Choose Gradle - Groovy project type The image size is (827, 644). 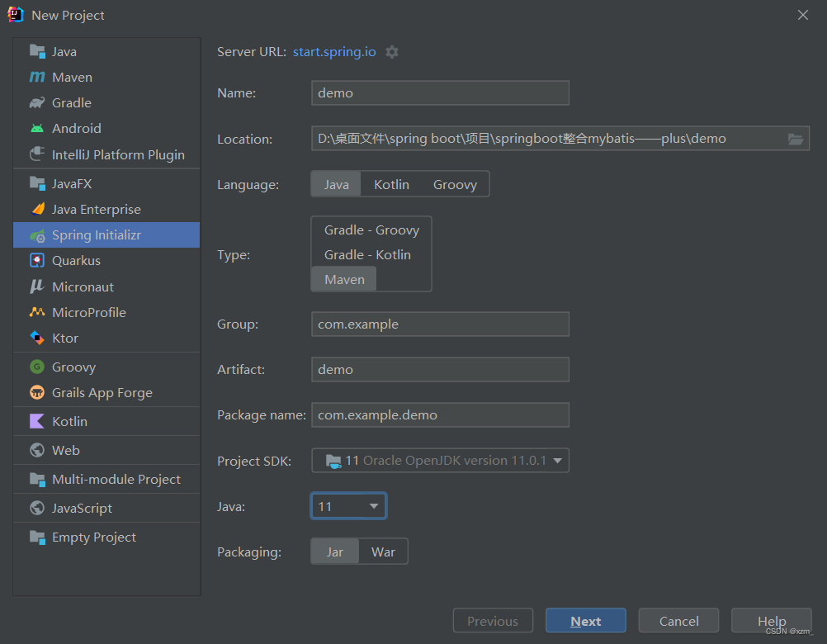pyautogui.click(x=371, y=230)
